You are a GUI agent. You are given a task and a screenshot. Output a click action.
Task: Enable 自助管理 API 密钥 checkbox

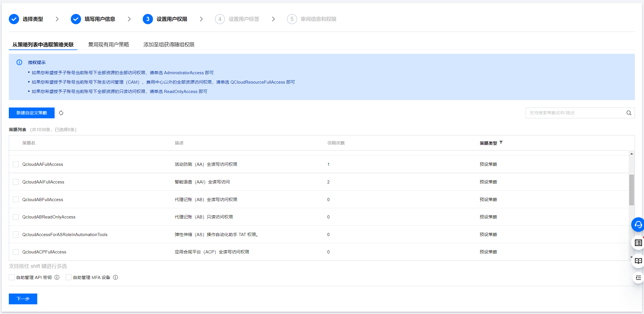pos(12,277)
